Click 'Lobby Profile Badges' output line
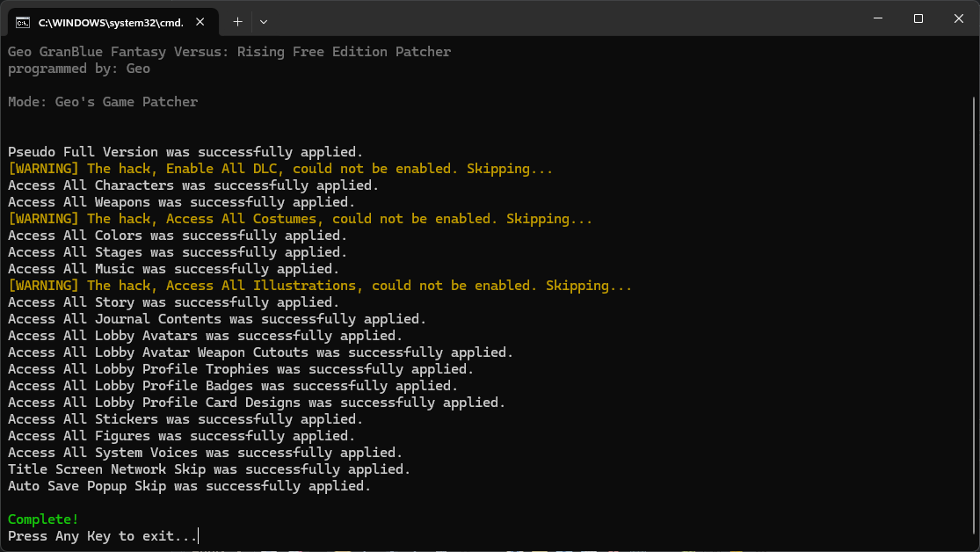 [x=233, y=386]
